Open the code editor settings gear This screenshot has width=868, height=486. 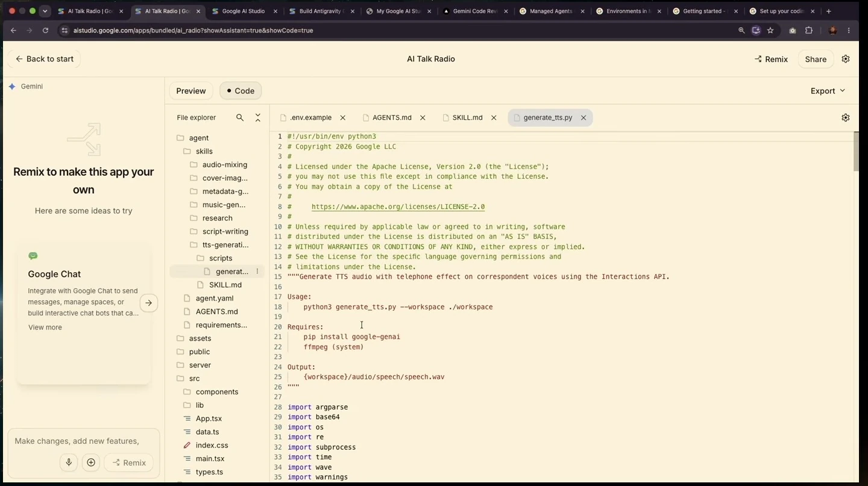pos(846,117)
